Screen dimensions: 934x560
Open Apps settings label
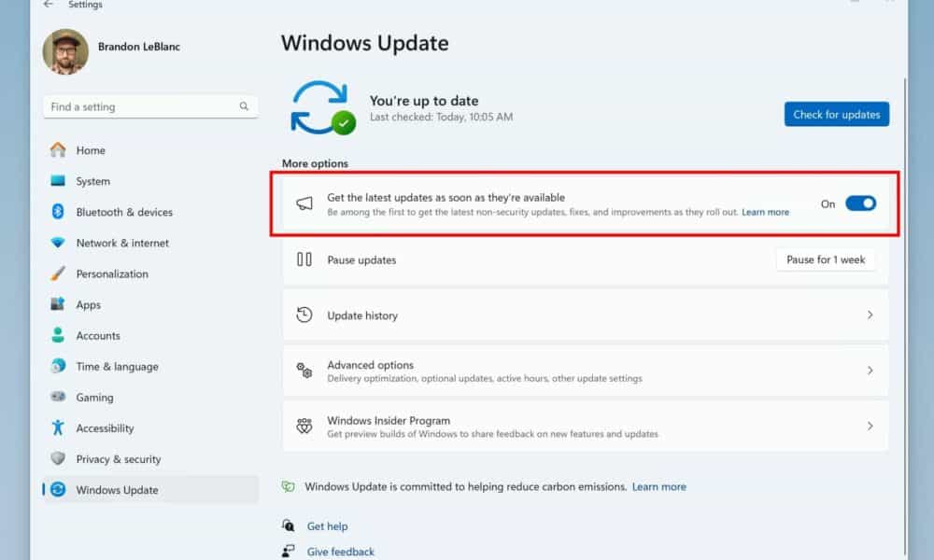88,304
